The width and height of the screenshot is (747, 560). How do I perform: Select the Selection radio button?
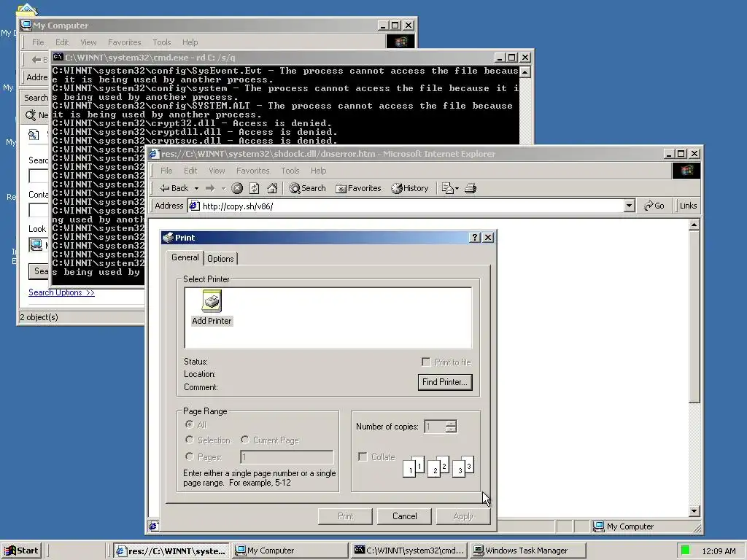(189, 440)
